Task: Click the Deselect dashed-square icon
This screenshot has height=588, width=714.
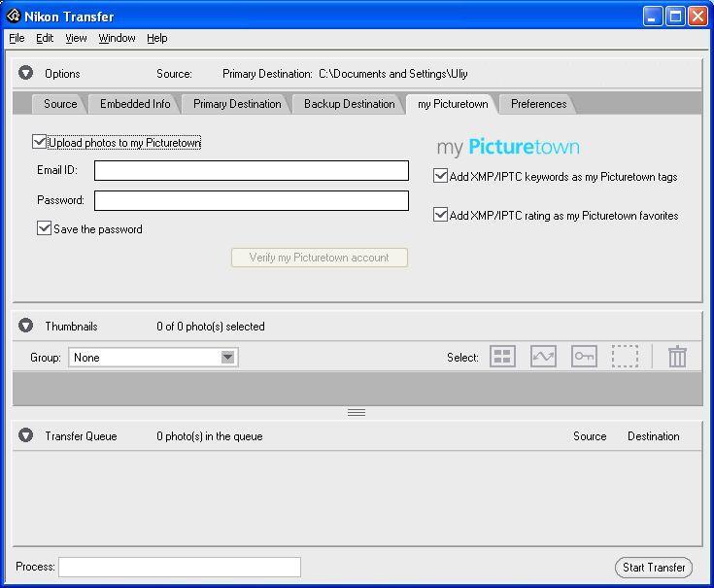Action: tap(625, 357)
